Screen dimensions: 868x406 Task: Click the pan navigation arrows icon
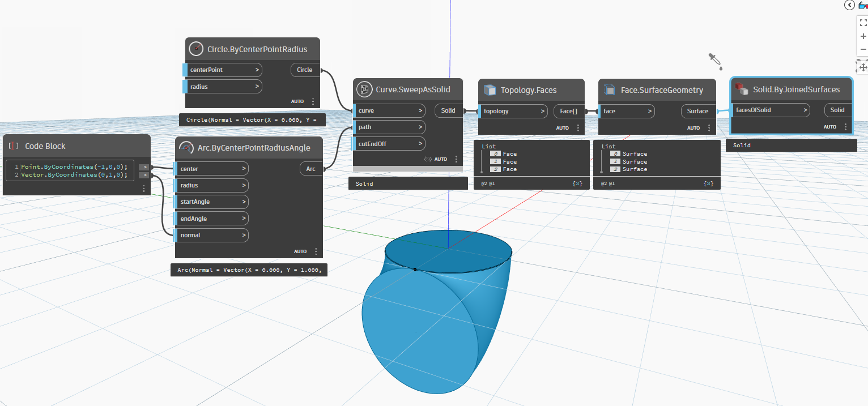863,67
